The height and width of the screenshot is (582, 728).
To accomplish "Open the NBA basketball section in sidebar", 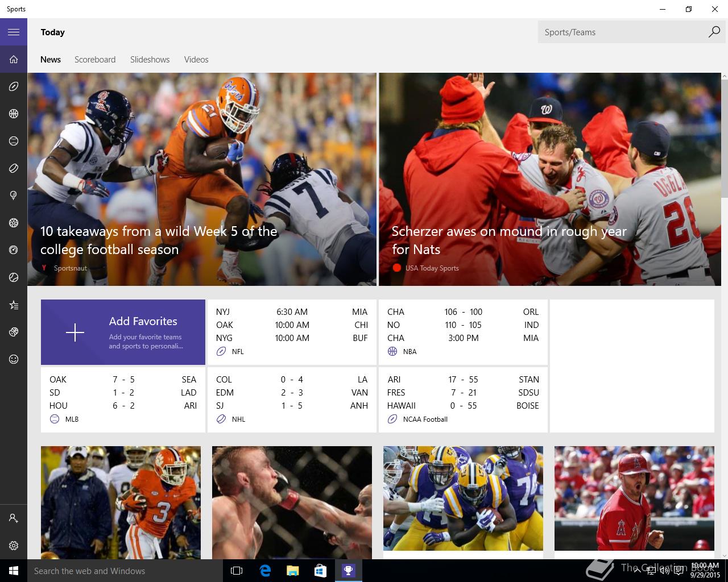I will click(x=14, y=114).
